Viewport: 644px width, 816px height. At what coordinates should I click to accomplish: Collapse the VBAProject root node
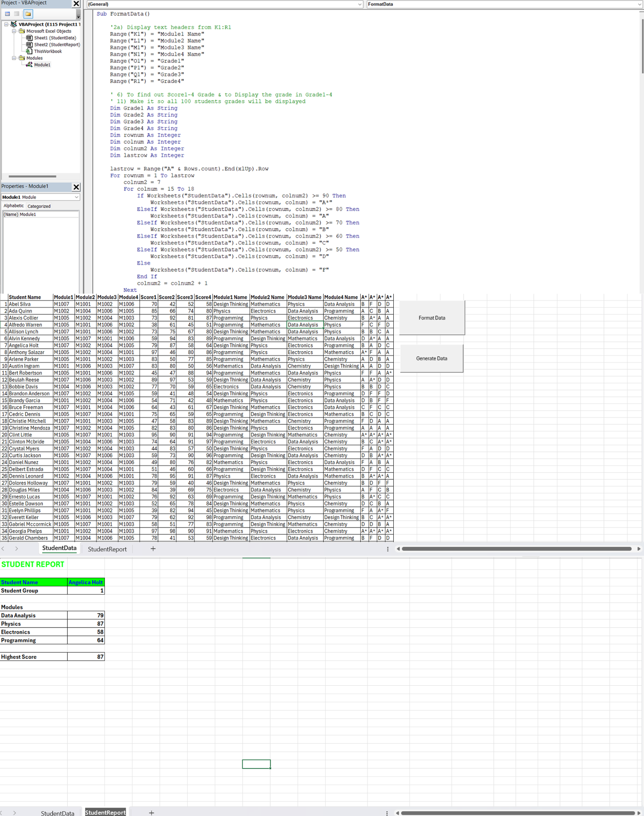coord(6,24)
